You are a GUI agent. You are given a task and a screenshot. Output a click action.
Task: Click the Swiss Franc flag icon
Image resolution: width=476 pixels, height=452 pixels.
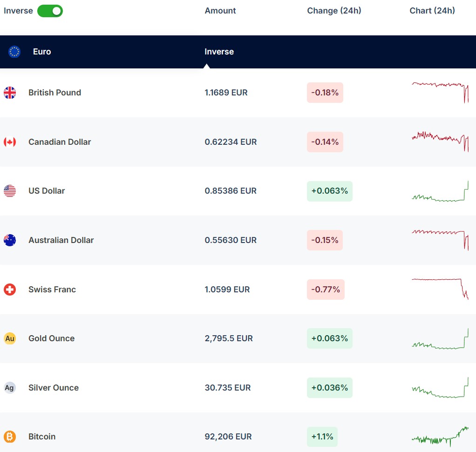pyautogui.click(x=10, y=290)
